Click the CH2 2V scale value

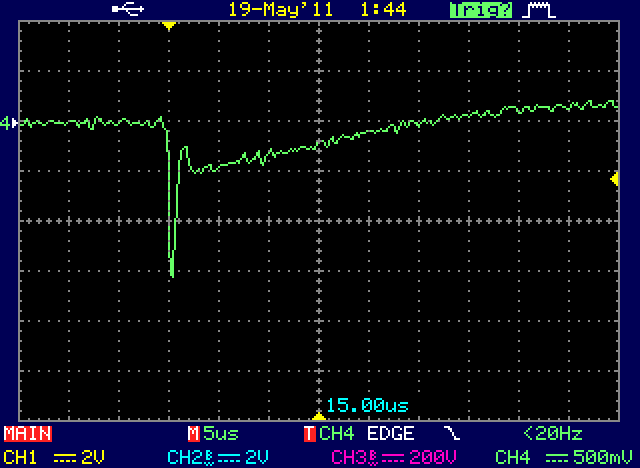pyautogui.click(x=257, y=457)
